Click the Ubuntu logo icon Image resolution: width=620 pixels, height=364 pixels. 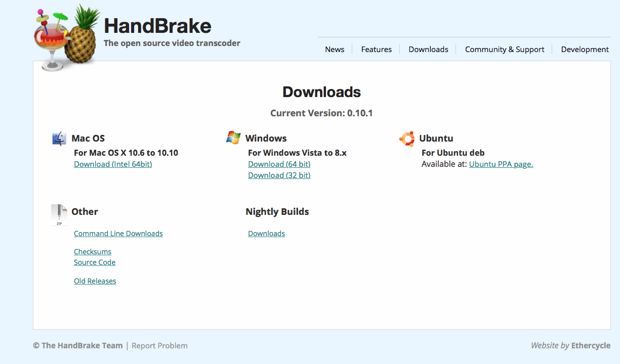point(407,139)
